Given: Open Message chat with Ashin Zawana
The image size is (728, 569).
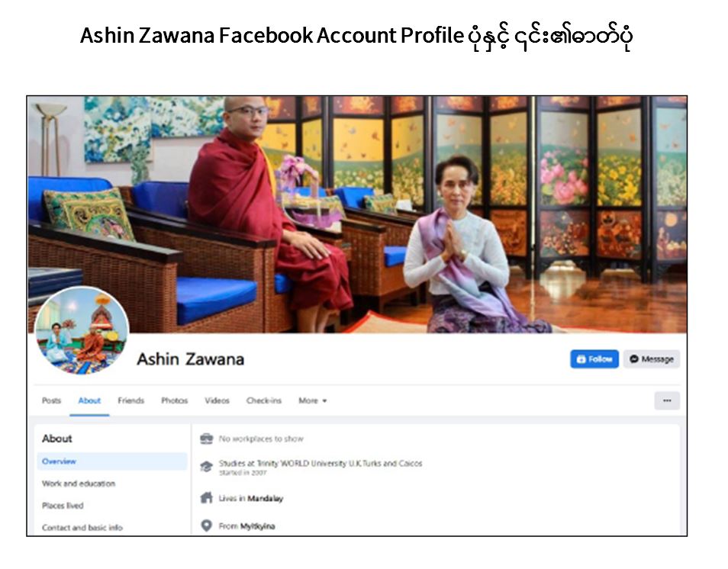Looking at the screenshot, I should tap(652, 359).
